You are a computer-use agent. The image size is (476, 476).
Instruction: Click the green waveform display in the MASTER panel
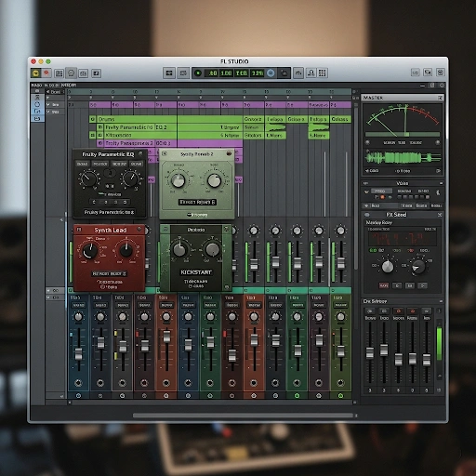point(403,158)
